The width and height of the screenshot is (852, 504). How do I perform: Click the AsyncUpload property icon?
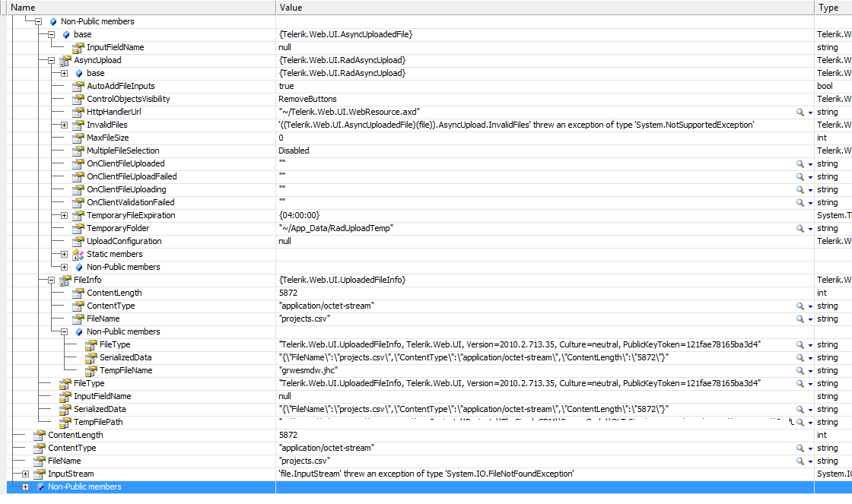tap(65, 60)
